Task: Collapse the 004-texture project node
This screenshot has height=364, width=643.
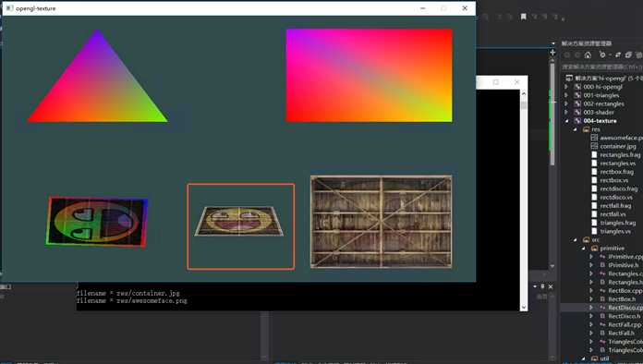Action: (567, 121)
